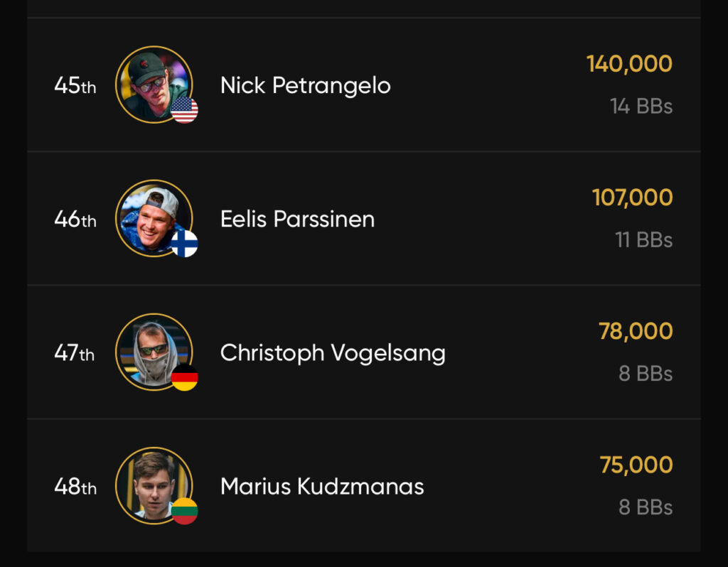Click the USA flag icon
Viewport: 728px width, 567px height.
(x=185, y=110)
